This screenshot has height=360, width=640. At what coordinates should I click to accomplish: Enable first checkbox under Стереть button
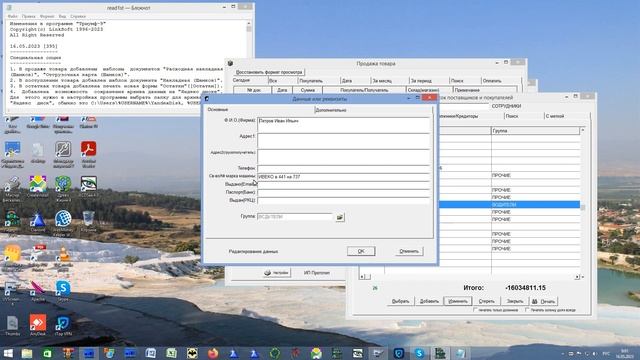tap(476, 310)
